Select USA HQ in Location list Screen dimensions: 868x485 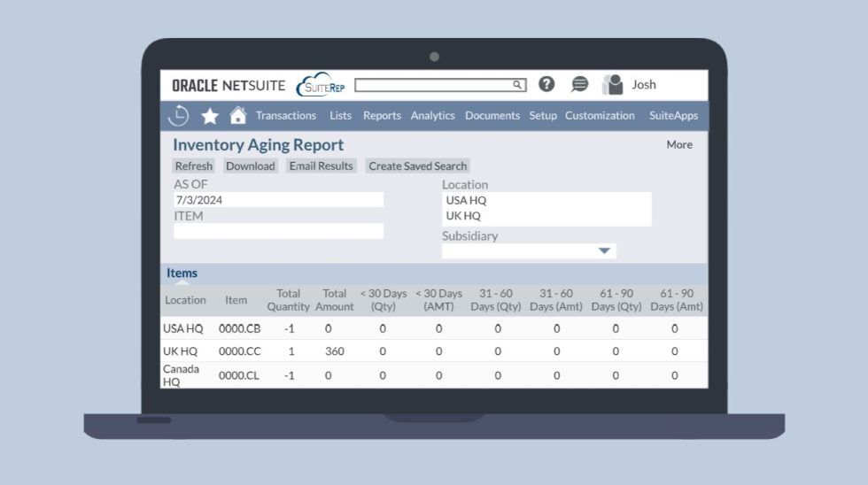point(467,200)
